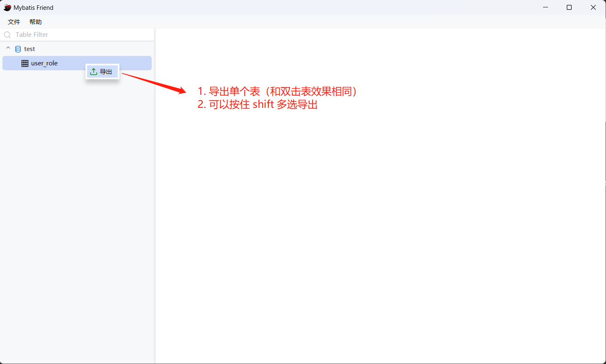The image size is (606, 364).
Task: Select the blue database icon beside test
Action: point(18,49)
